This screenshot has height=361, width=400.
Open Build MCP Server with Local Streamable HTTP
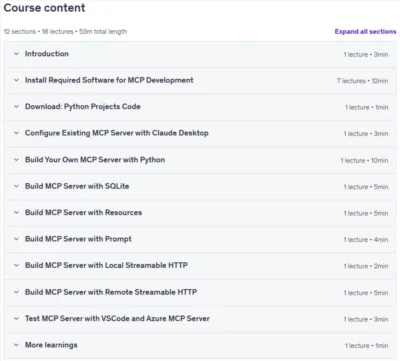tap(106, 265)
